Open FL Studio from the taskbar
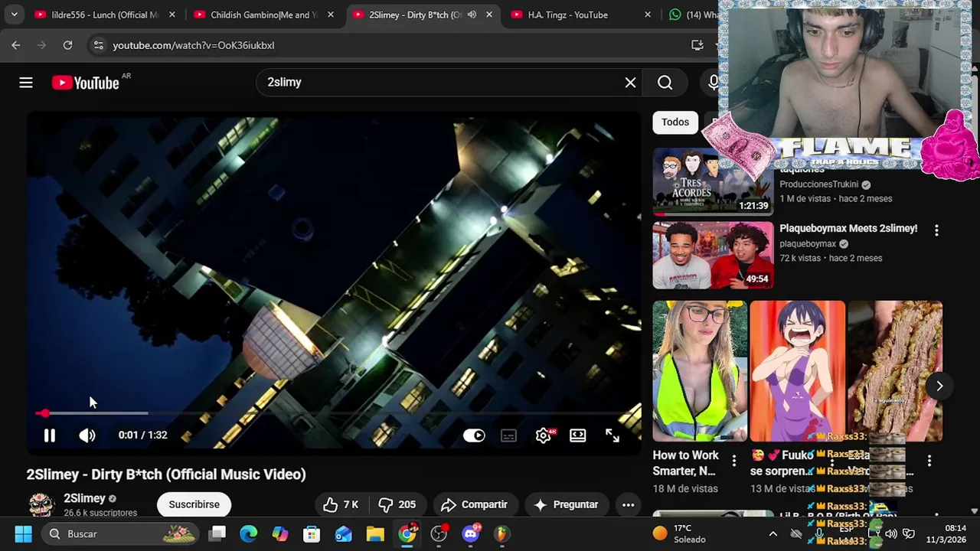 501,533
